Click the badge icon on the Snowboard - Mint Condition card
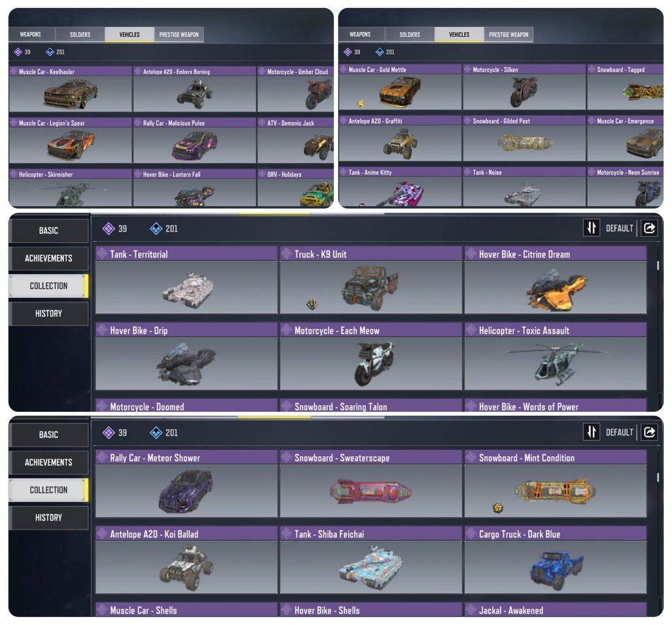The image size is (672, 625). point(497,508)
